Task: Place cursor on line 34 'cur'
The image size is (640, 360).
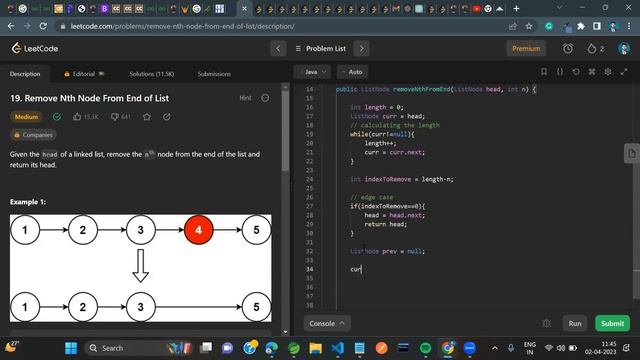Action: point(356,269)
